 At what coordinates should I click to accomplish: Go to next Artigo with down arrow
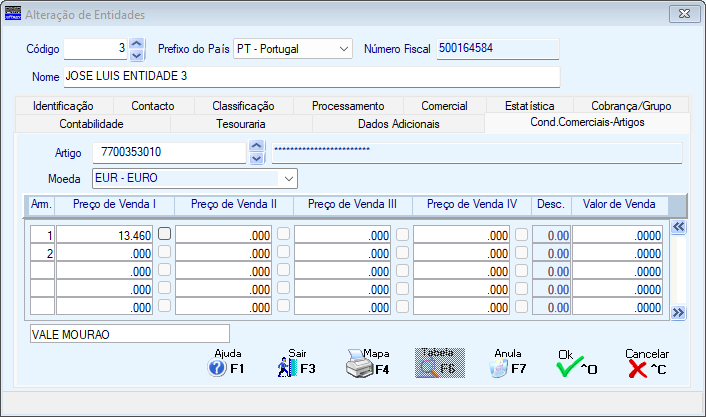pos(256,158)
